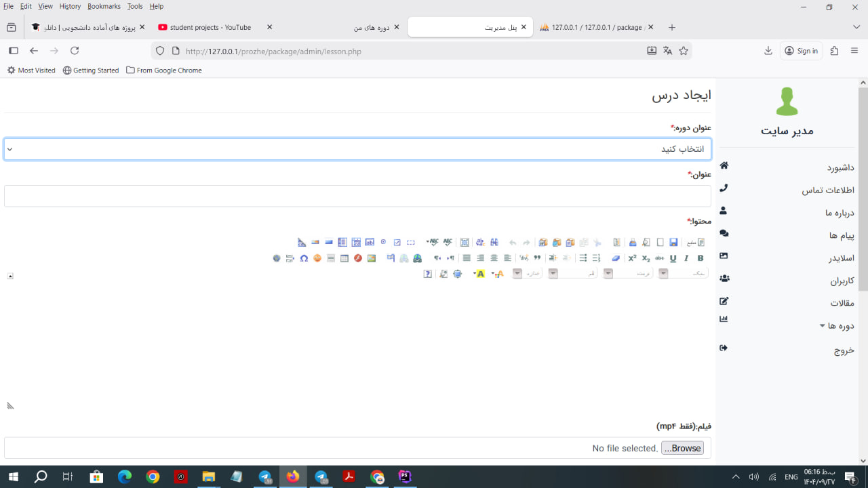Screen dimensions: 868x488
Task: Go to داشبورد in the sidebar
Action: coord(840,167)
